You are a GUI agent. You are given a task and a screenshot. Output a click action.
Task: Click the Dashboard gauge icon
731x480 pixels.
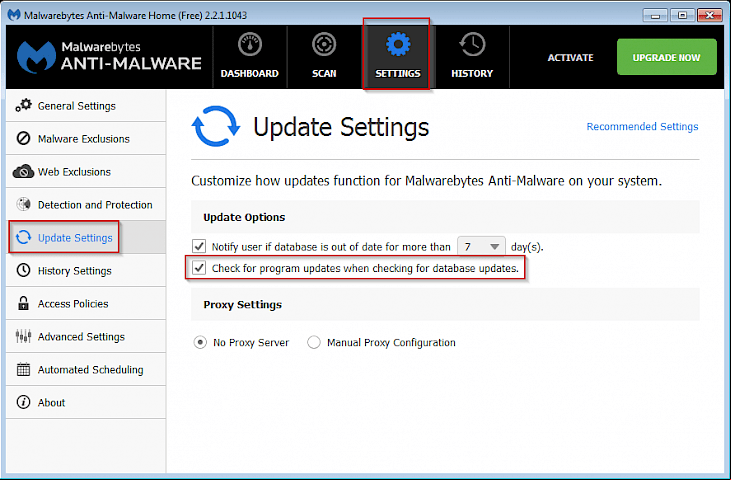click(250, 45)
